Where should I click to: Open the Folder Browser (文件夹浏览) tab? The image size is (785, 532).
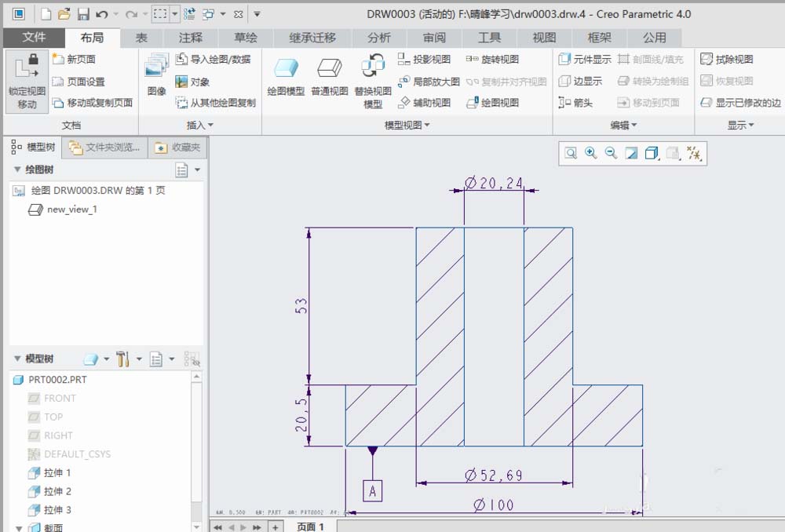pos(104,148)
